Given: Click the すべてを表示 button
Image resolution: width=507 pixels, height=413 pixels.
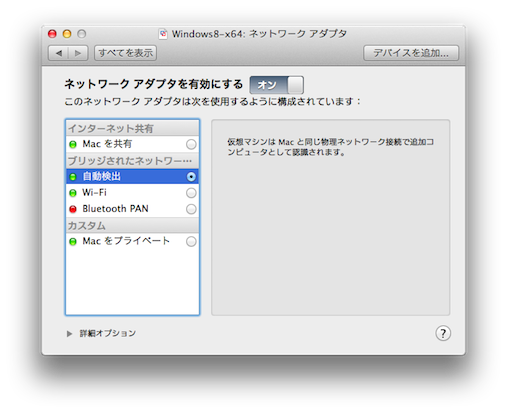Looking at the screenshot, I should tap(125, 53).
